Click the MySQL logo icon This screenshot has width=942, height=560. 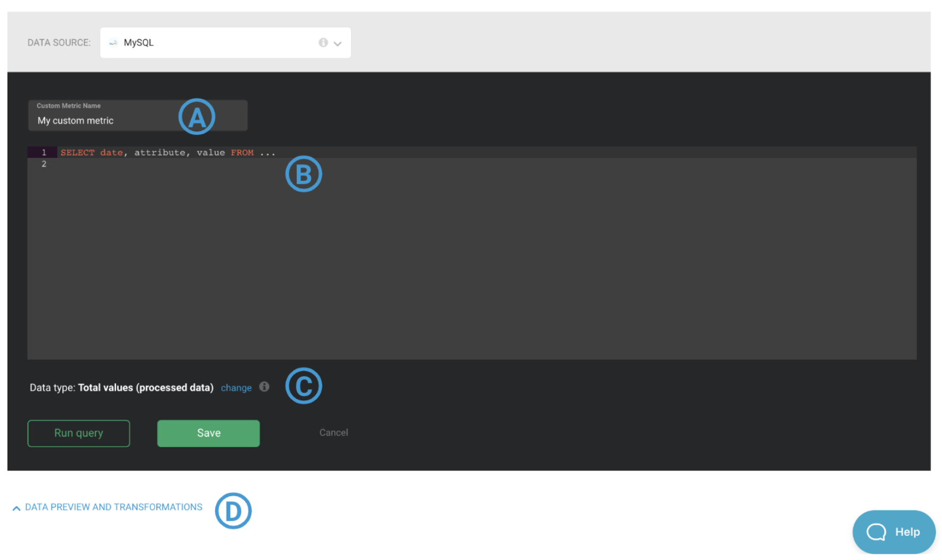114,43
